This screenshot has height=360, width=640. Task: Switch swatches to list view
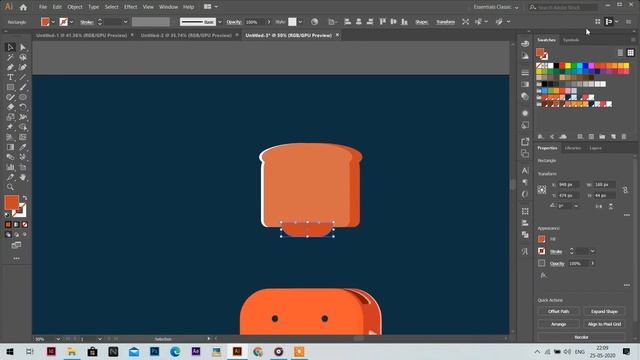[620, 53]
